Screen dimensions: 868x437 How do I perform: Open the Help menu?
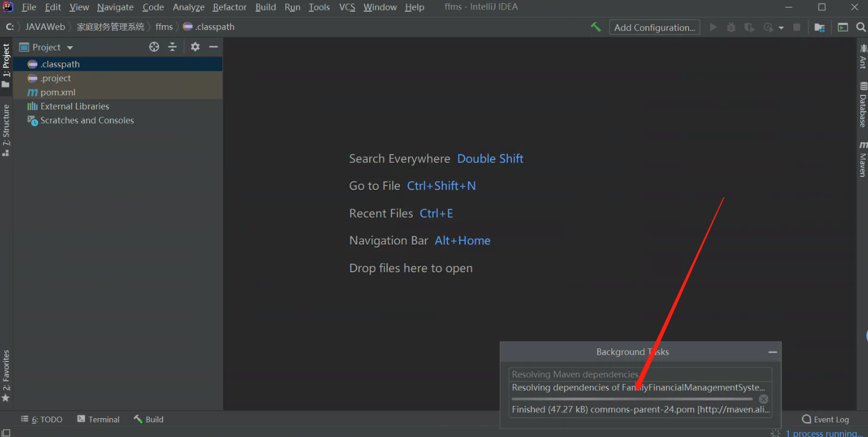[x=414, y=7]
